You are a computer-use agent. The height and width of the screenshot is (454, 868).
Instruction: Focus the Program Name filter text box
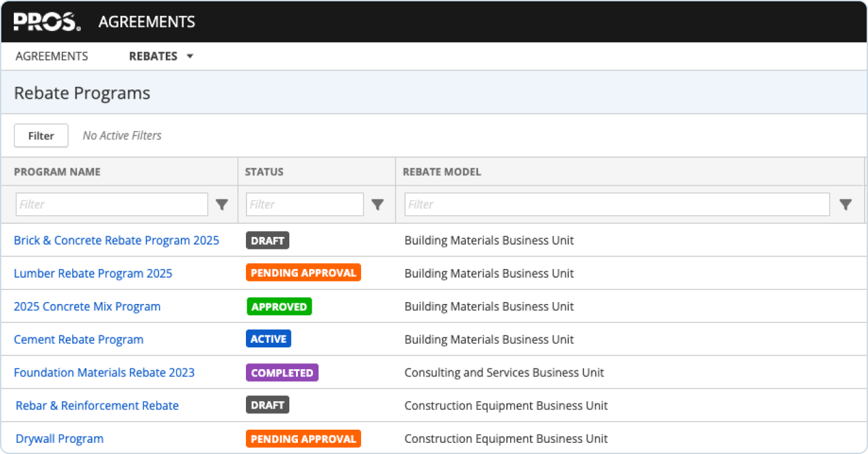pyautogui.click(x=112, y=205)
